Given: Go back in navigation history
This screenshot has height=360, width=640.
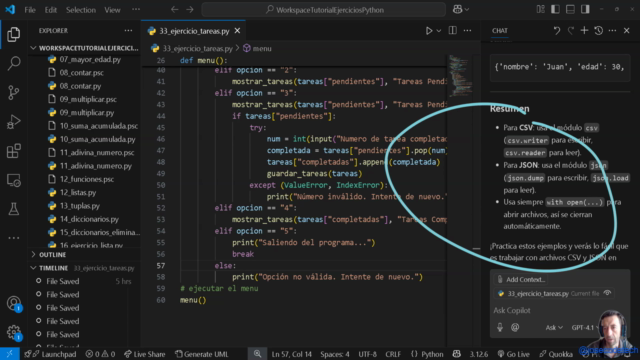Looking at the screenshot, I should click(x=174, y=9).
